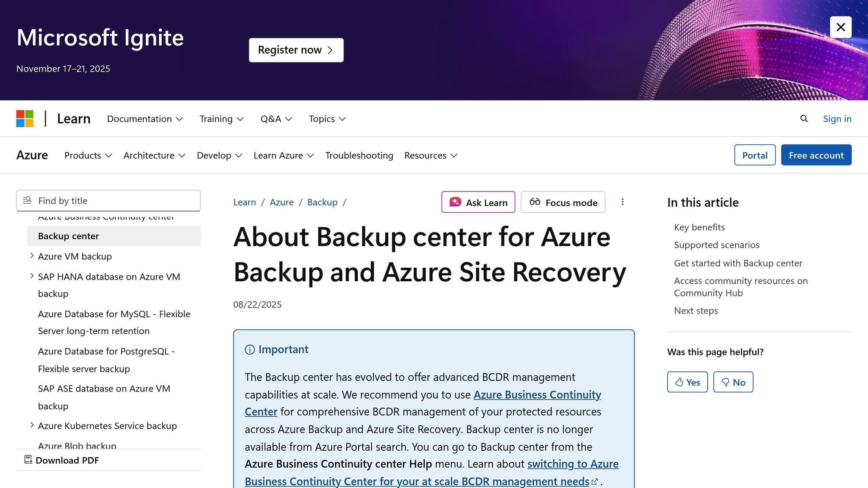
Task: Click thumbs down No for page feedback
Action: 733,382
